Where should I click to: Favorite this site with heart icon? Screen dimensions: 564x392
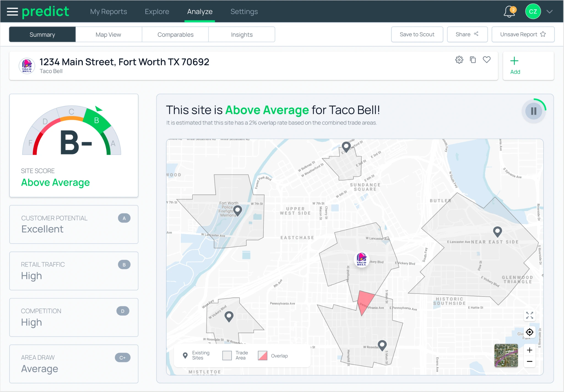487,59
